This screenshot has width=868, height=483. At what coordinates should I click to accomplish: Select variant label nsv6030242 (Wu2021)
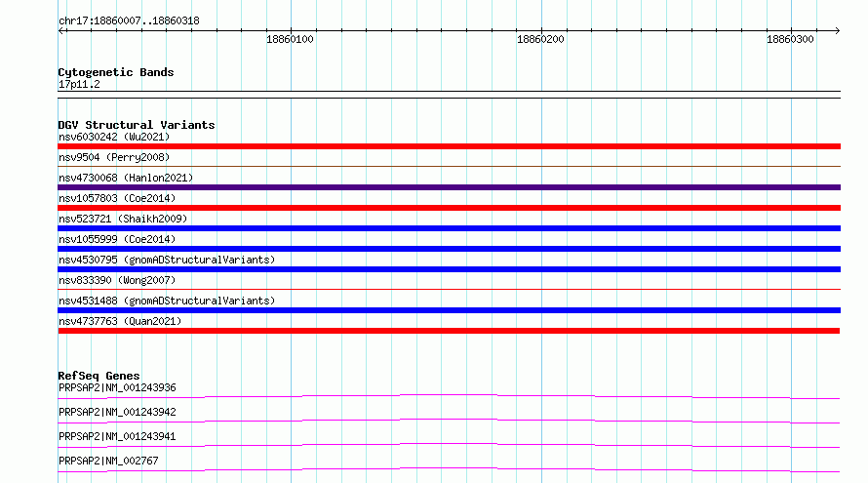114,137
